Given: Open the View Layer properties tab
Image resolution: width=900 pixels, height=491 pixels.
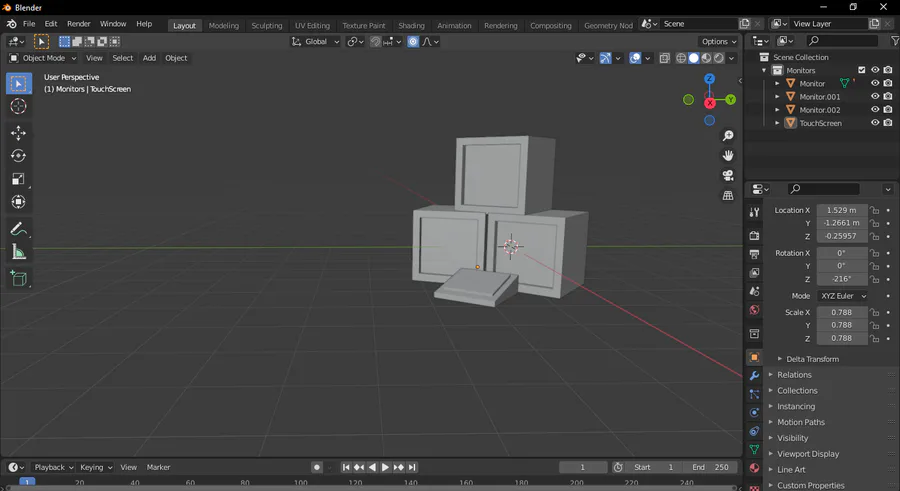Looking at the screenshot, I should point(754,272).
